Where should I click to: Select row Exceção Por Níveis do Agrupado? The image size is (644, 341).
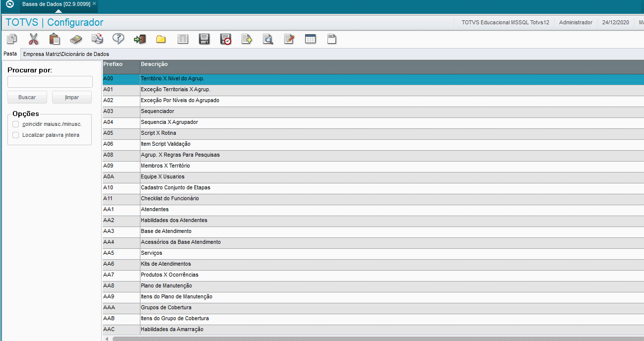point(373,101)
